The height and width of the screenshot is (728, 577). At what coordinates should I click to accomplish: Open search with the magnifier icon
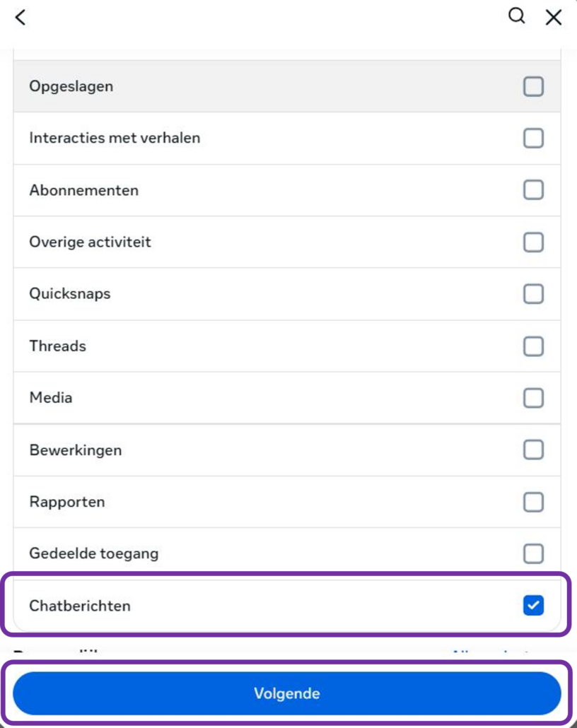coord(517,17)
